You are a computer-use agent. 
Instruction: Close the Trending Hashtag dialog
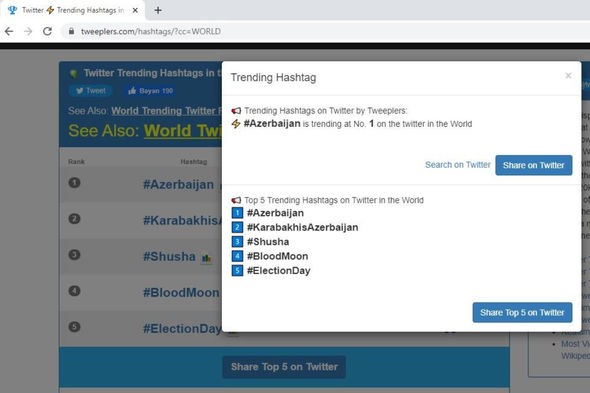pyautogui.click(x=568, y=76)
